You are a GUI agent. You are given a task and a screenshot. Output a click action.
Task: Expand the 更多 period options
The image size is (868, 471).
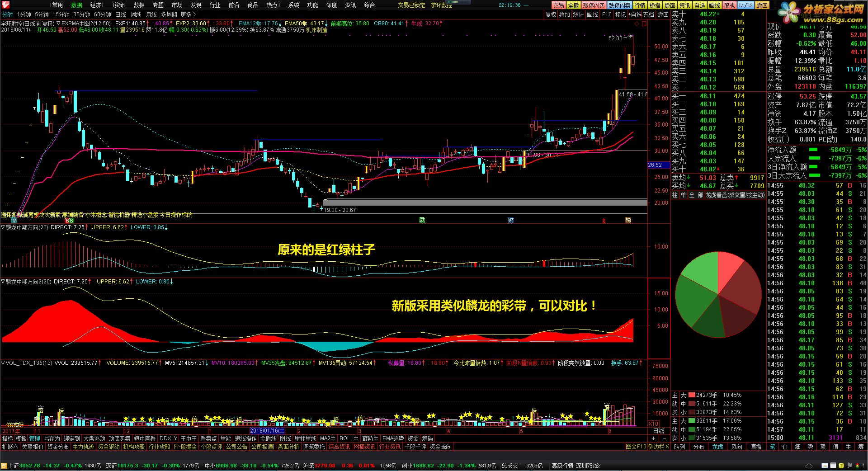pos(188,14)
